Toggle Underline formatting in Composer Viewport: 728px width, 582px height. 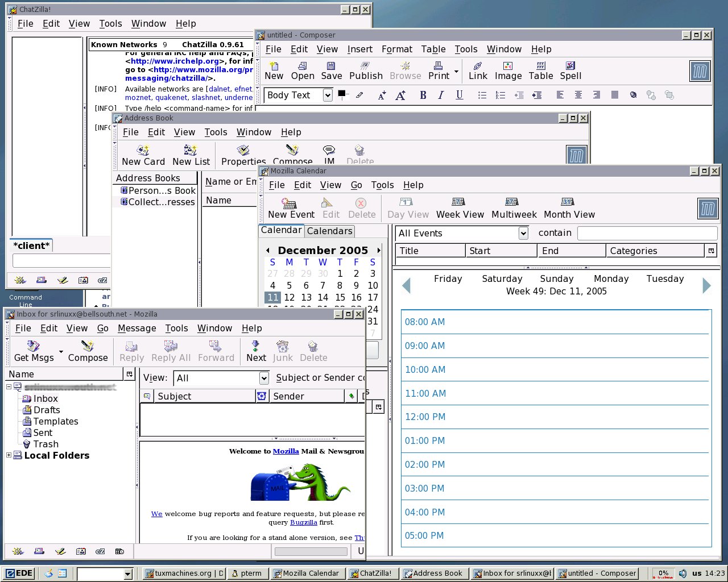click(x=459, y=95)
